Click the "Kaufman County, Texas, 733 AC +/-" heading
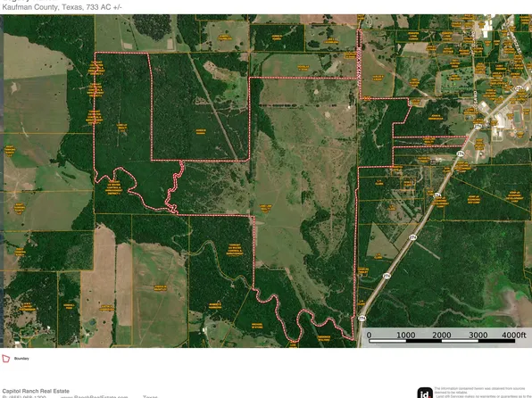532x398 pixels. pos(62,7)
